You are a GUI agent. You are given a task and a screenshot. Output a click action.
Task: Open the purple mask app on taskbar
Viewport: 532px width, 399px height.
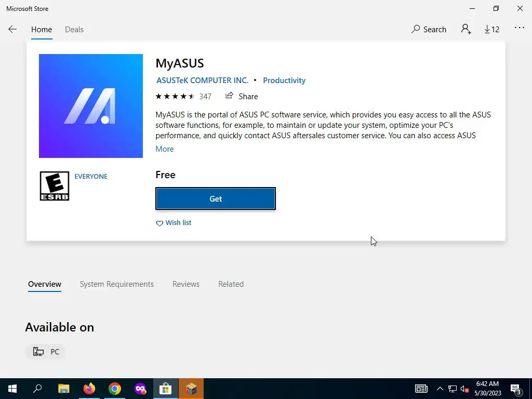click(x=140, y=389)
